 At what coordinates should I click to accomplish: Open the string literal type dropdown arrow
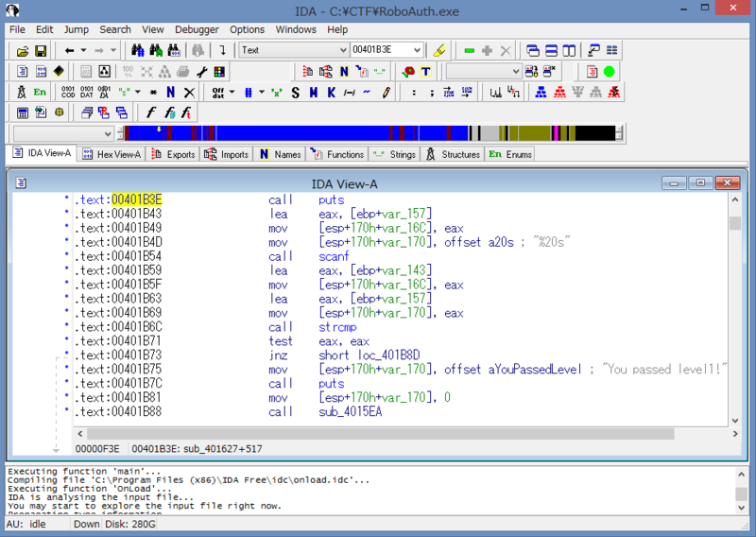tap(138, 92)
